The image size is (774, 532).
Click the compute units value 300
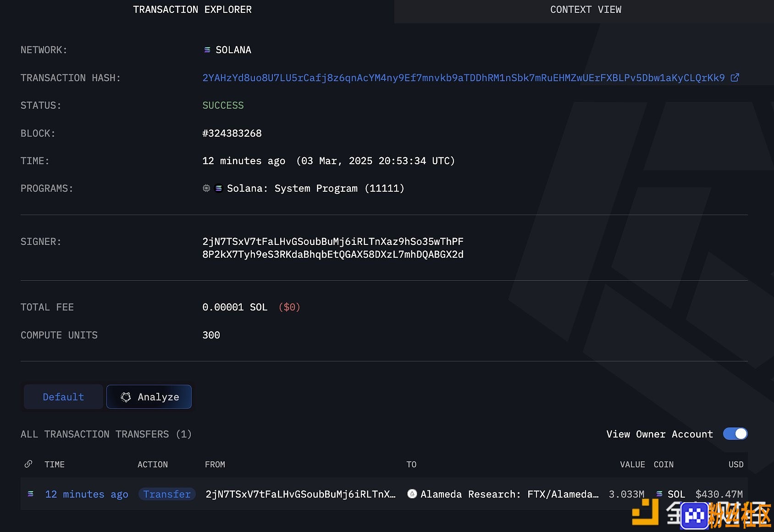211,335
